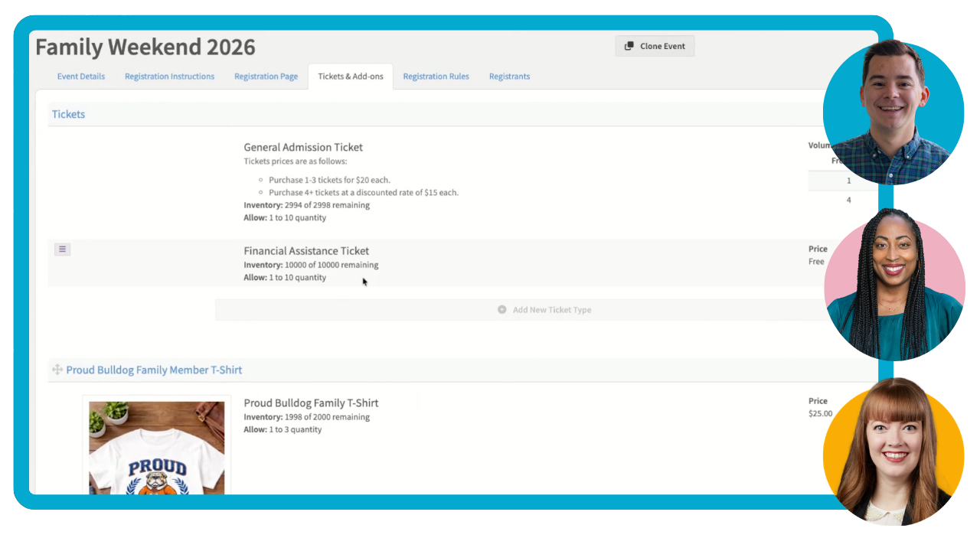Screen dimensions: 980x551
Task: Click the Tickets section heading
Action: [68, 114]
